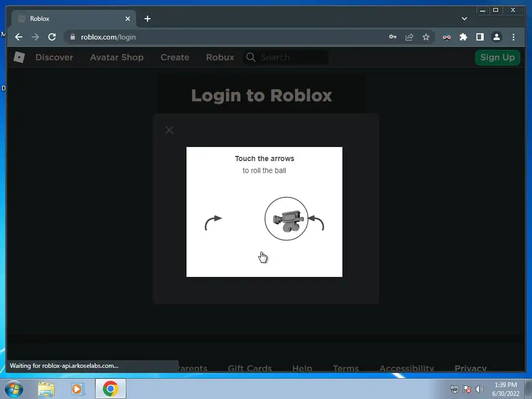Open saved passwords key icon
This screenshot has height=399, width=532.
pos(393,37)
